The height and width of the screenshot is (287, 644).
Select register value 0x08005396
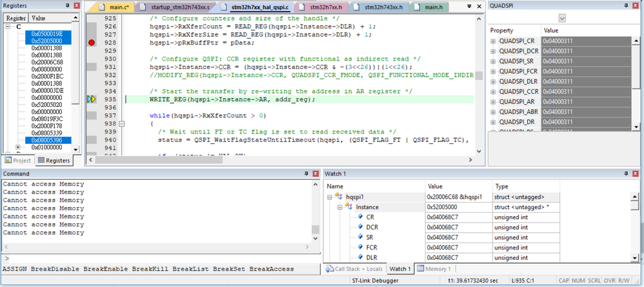[x=48, y=140]
